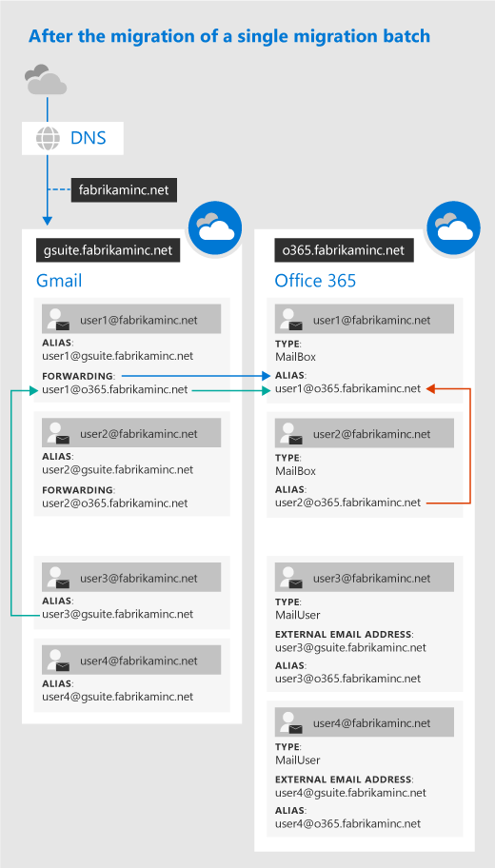Click user1@o365.fabrikaminc.net alias in Office 365

click(348, 388)
